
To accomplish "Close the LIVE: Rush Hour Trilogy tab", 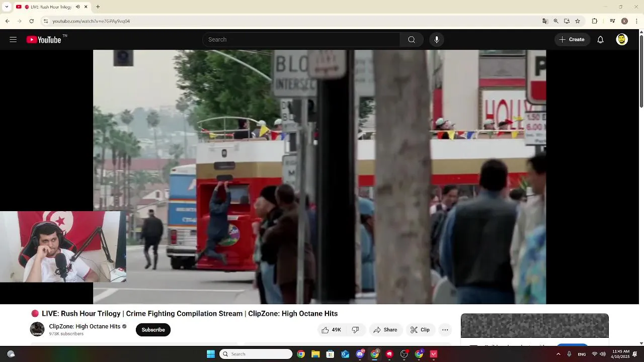I will click(x=86, y=7).
